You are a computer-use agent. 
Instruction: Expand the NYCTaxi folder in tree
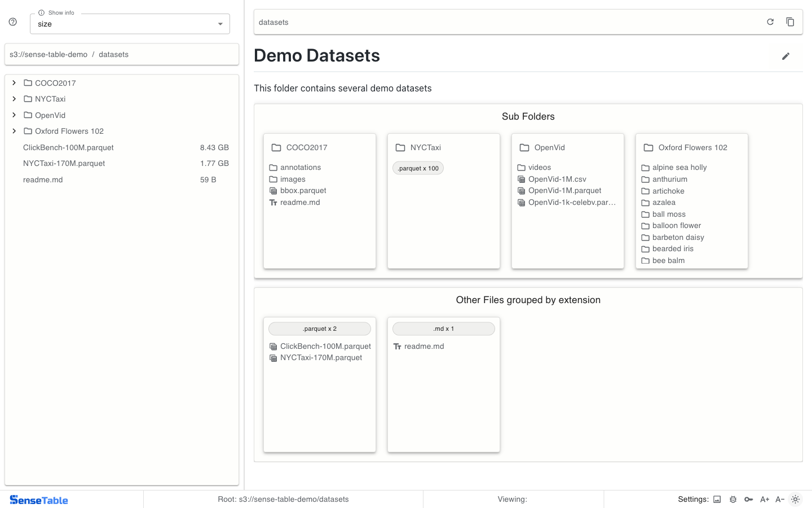(x=14, y=99)
